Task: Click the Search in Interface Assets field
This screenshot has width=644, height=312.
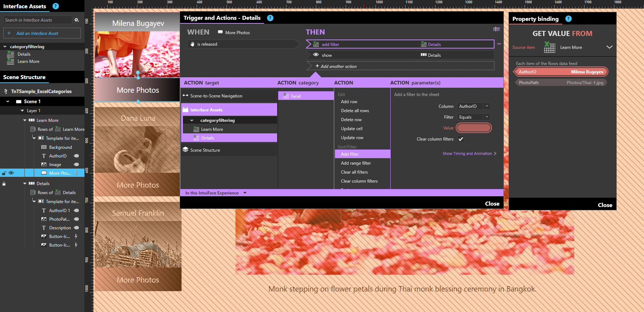Action: tap(37, 20)
